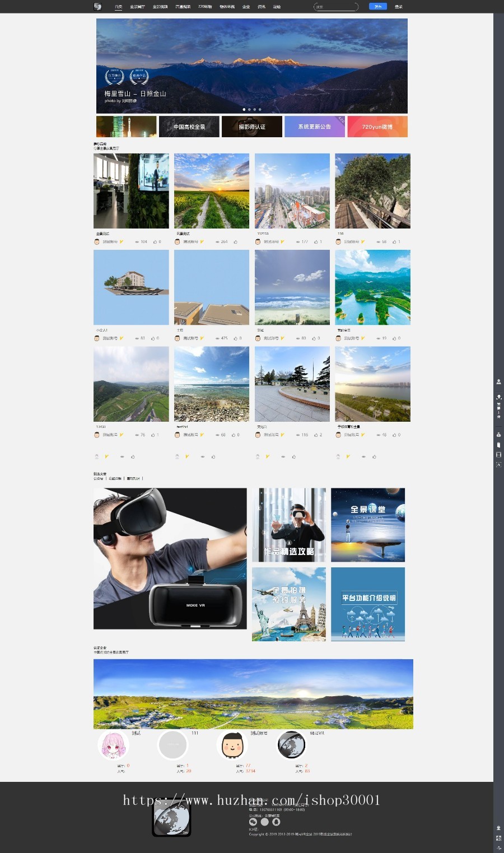Screen dimensions: 504x853
Task: Click the search input in the top bar
Action: click(335, 7)
